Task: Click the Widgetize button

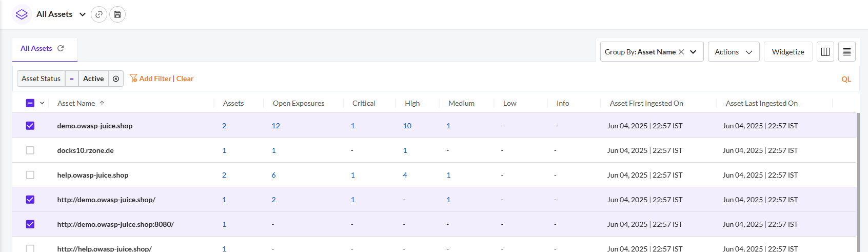Action: pyautogui.click(x=788, y=52)
